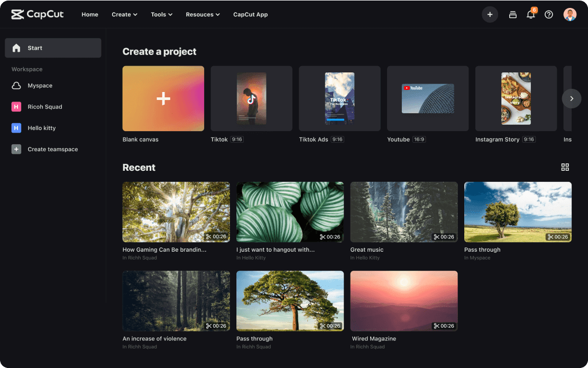The width and height of the screenshot is (588, 368).
Task: Open the help question mark icon
Action: pyautogui.click(x=549, y=14)
